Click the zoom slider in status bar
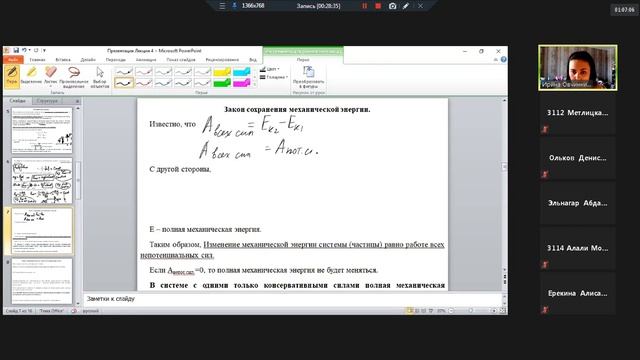Viewport: 640px width, 360px height. click(471, 311)
